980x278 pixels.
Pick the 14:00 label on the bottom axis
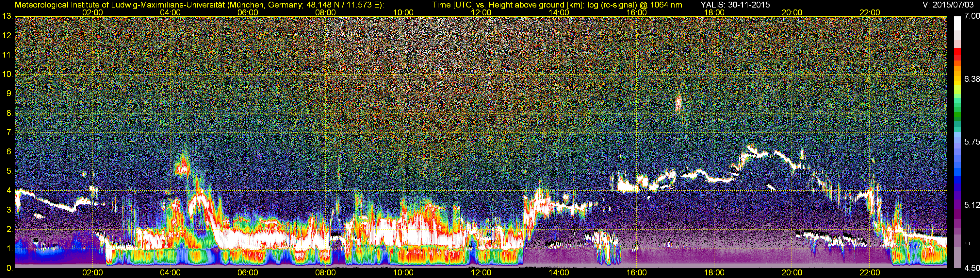point(559,273)
